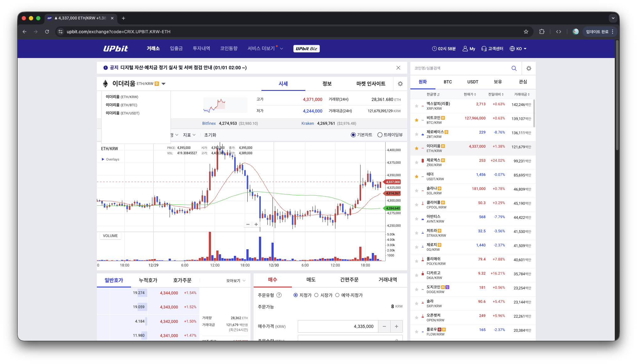Expand the 모아보기 dropdown
The width and height of the screenshot is (637, 364).
236,281
